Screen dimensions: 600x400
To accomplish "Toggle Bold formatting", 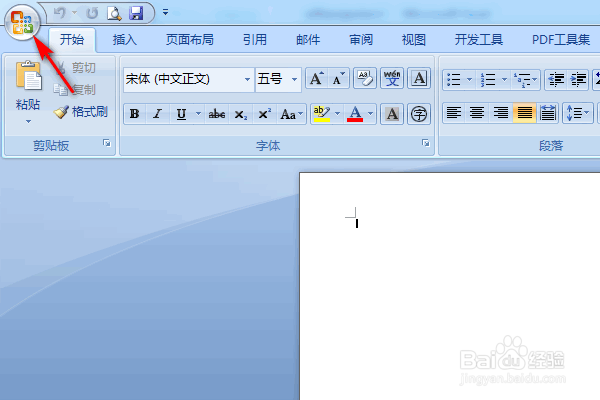I will pyautogui.click(x=134, y=114).
